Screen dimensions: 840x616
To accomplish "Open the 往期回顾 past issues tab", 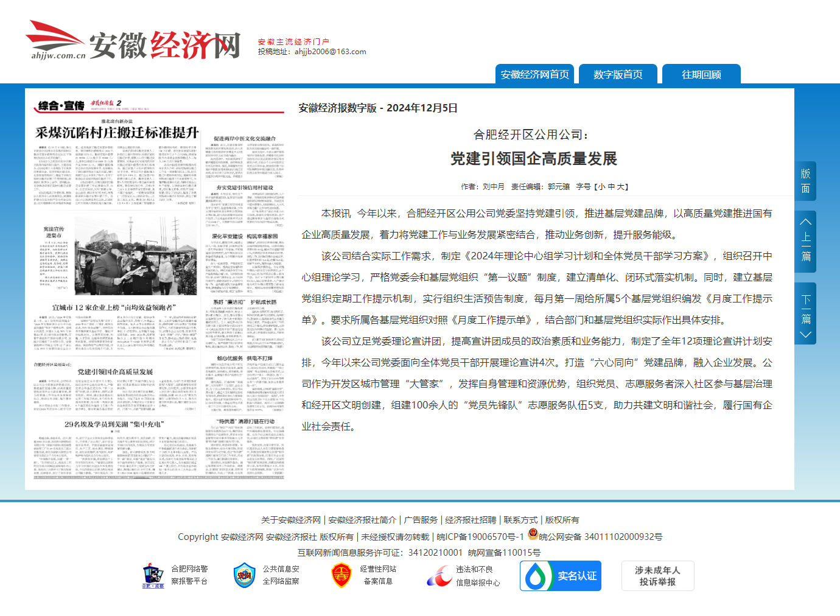I will (x=701, y=74).
